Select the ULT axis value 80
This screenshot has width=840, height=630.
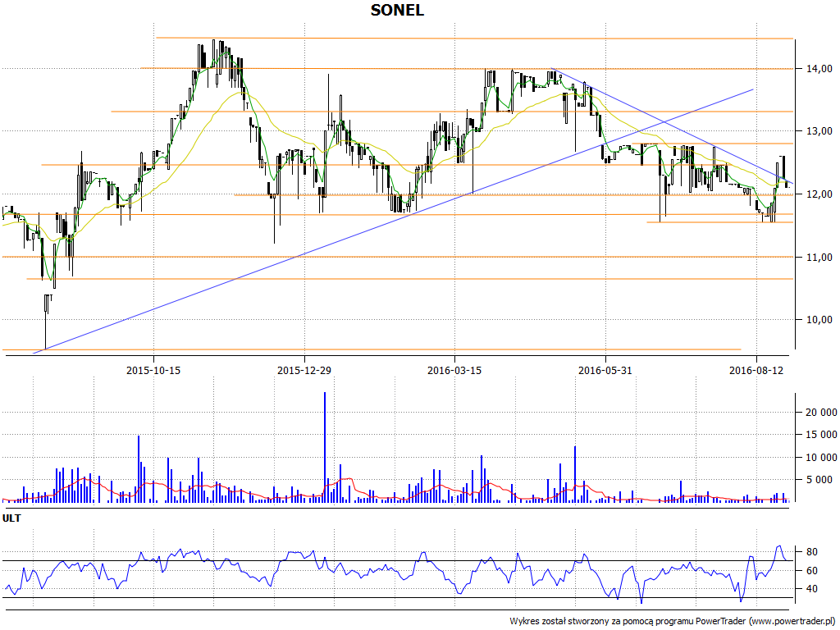[812, 552]
